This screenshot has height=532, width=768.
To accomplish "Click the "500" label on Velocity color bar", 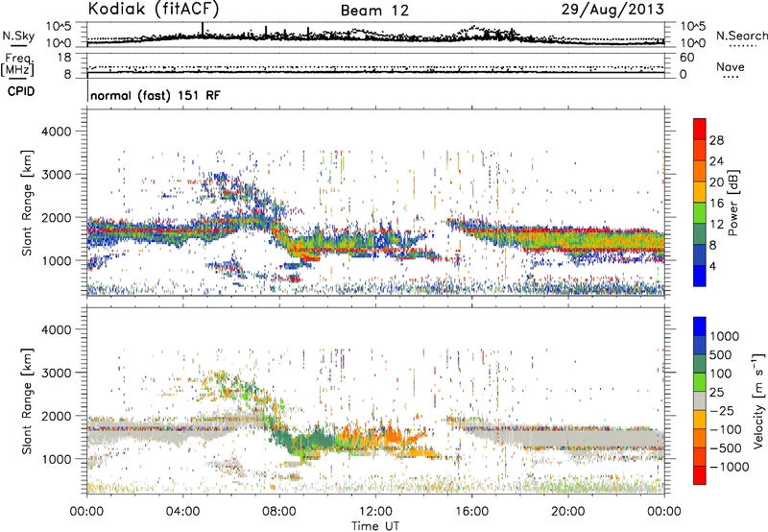I will tap(721, 355).
